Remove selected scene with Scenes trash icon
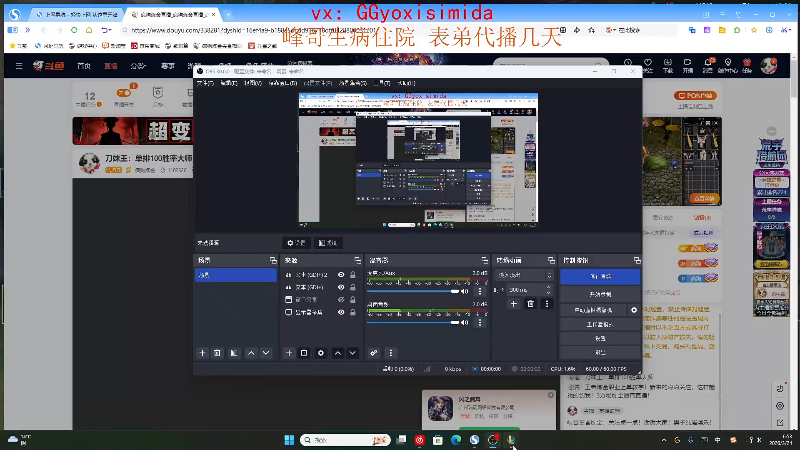The height and width of the screenshot is (450, 800). [x=217, y=353]
